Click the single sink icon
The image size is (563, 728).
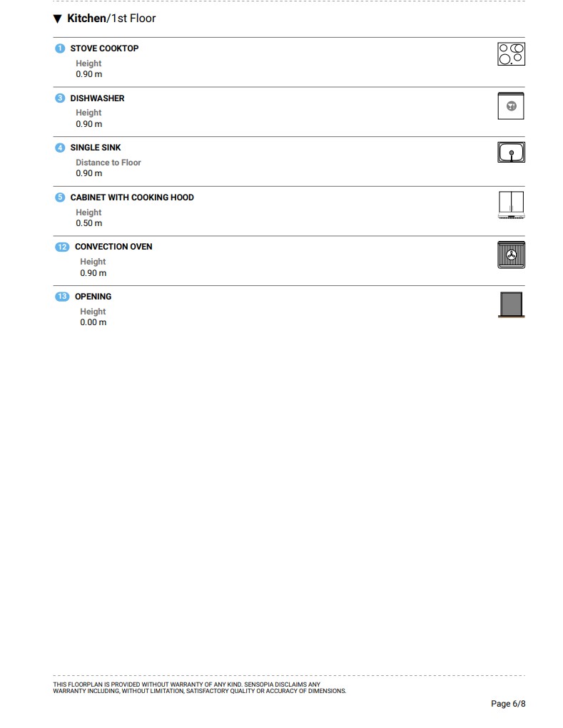click(x=511, y=153)
